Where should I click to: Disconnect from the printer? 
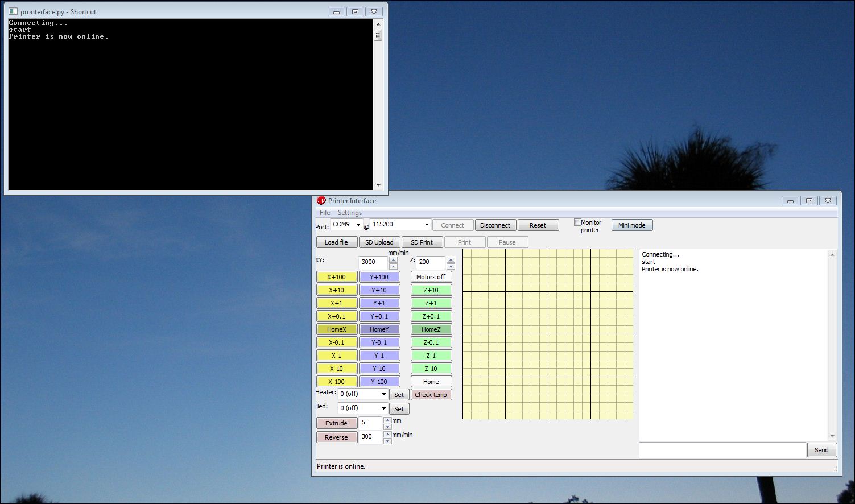[495, 225]
